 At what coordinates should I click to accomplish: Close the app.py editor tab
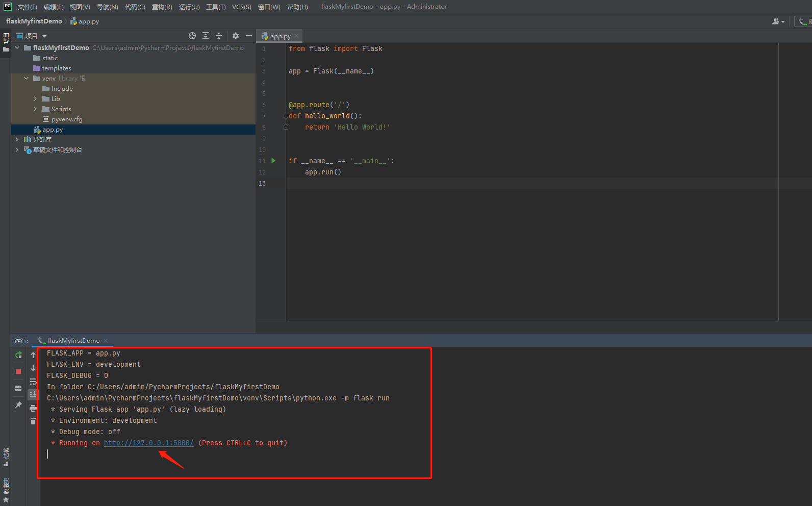[296, 36]
